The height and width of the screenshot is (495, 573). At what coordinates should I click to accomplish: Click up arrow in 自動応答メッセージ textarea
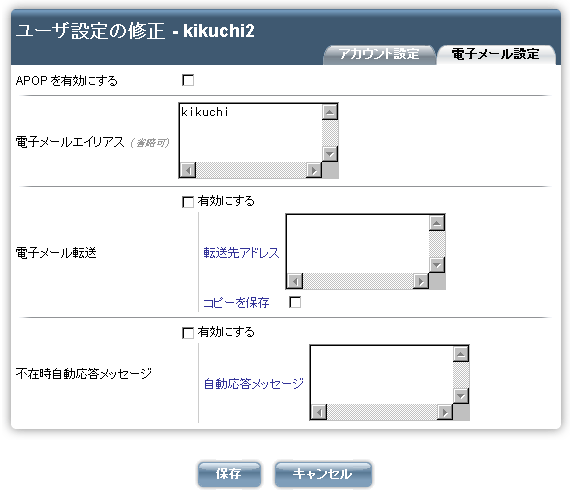[461, 354]
